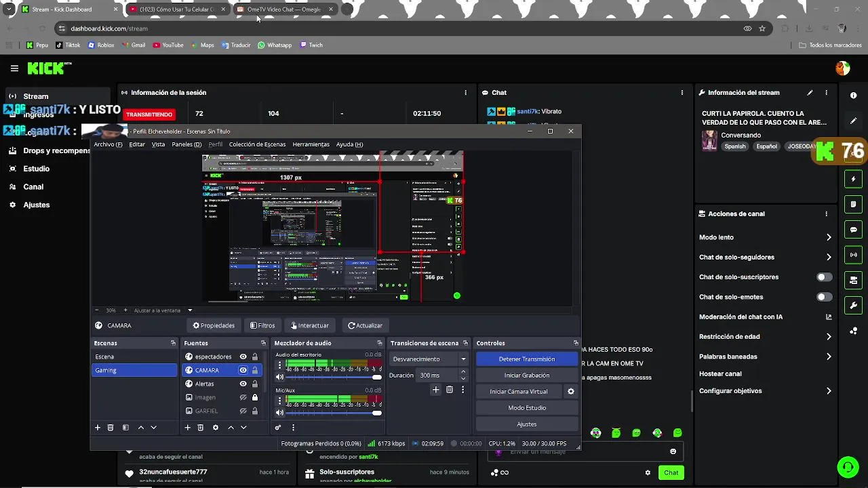Open OBS Propiedades for the CAMARA source
Screen dimensions: 868x488
(x=214, y=325)
